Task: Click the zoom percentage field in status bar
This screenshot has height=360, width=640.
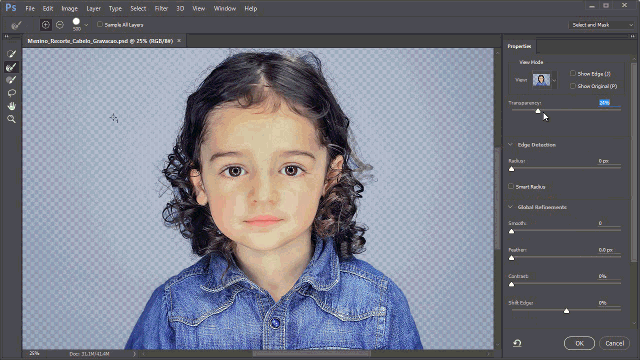Action: [34, 353]
